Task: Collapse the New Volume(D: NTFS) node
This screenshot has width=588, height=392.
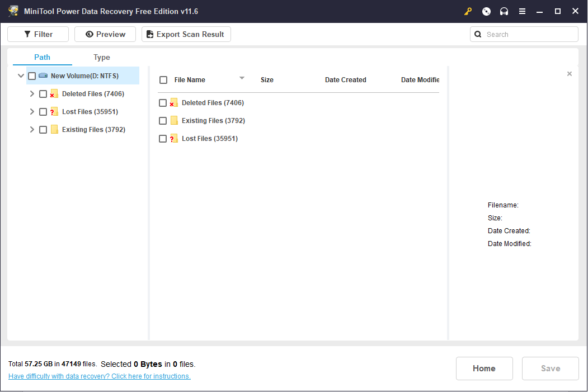Action: (x=21, y=75)
